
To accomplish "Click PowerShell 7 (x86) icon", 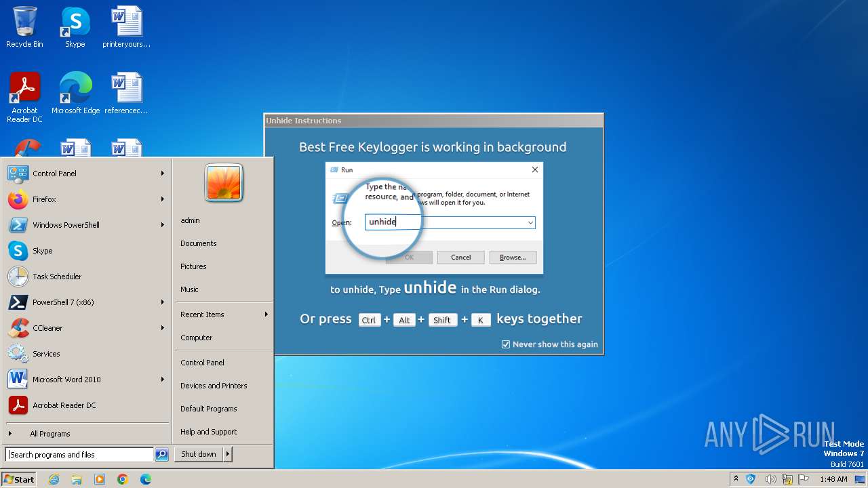I will (18, 302).
